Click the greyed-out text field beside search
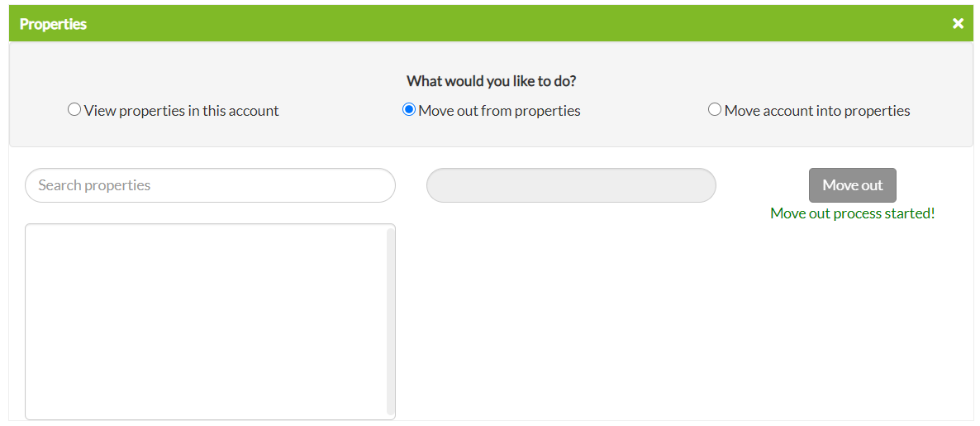The width and height of the screenshot is (980, 426). click(x=571, y=185)
